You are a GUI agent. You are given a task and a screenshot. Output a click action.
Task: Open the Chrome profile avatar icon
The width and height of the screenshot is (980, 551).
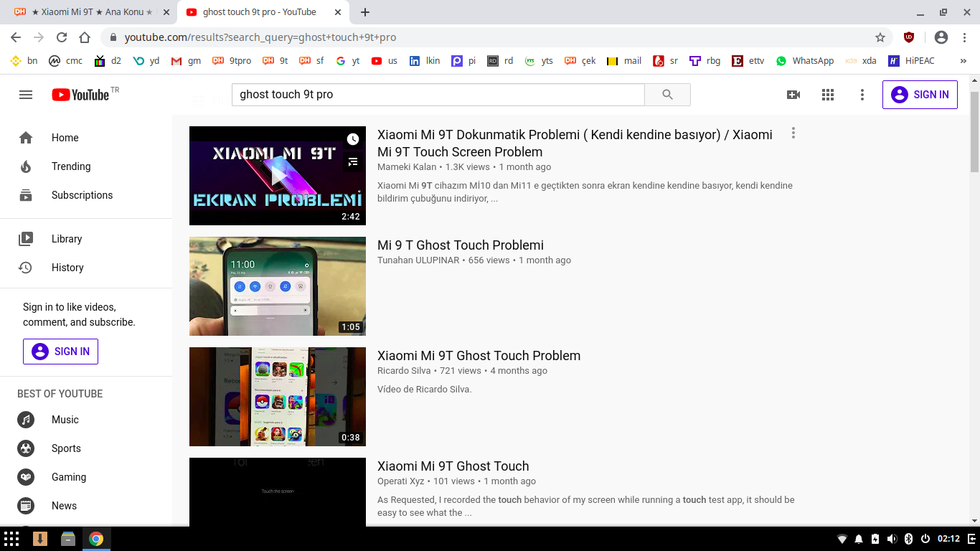click(941, 37)
